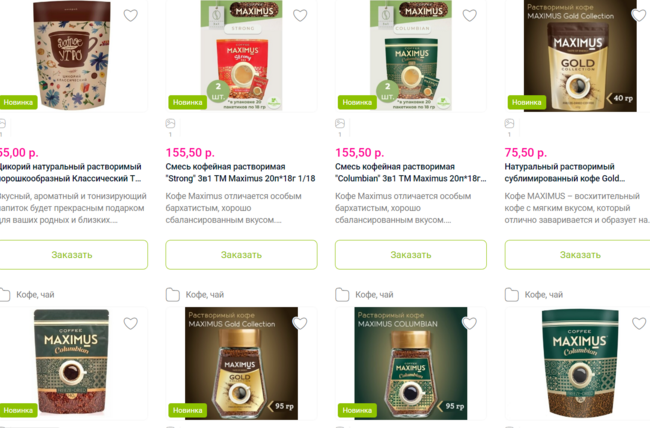The width and height of the screenshot is (650, 428).
Task: Click Заказать button under Maximus Gold sublimated coffee
Action: (x=580, y=255)
